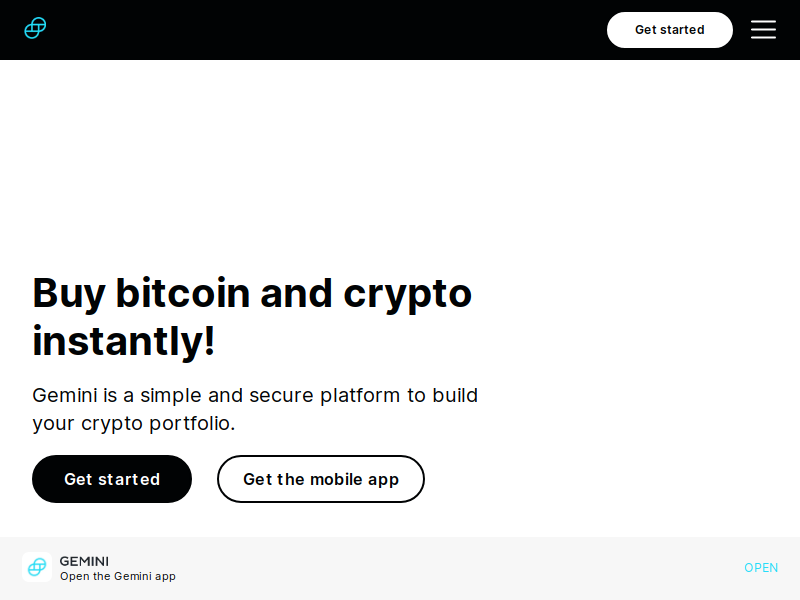Click the word 'bitcoin' in the headline
The image size is (800, 600).
[x=183, y=293]
